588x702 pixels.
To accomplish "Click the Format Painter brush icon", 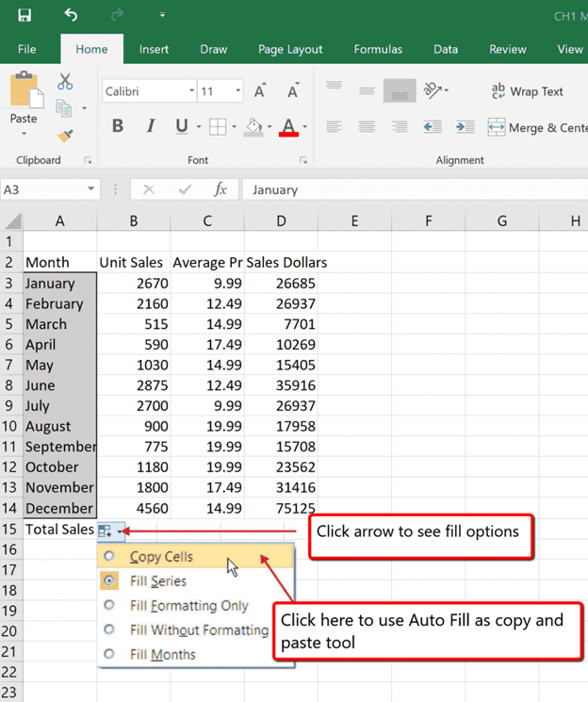I will pos(65,136).
